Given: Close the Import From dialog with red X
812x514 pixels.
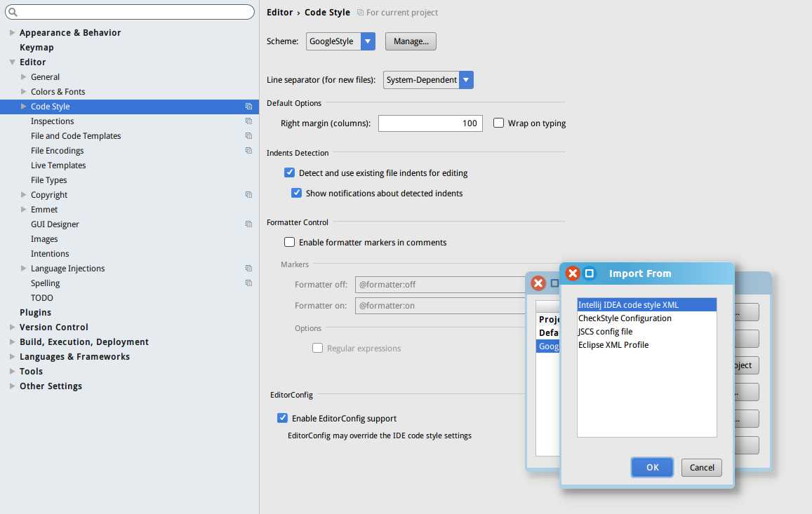Looking at the screenshot, I should [x=572, y=273].
